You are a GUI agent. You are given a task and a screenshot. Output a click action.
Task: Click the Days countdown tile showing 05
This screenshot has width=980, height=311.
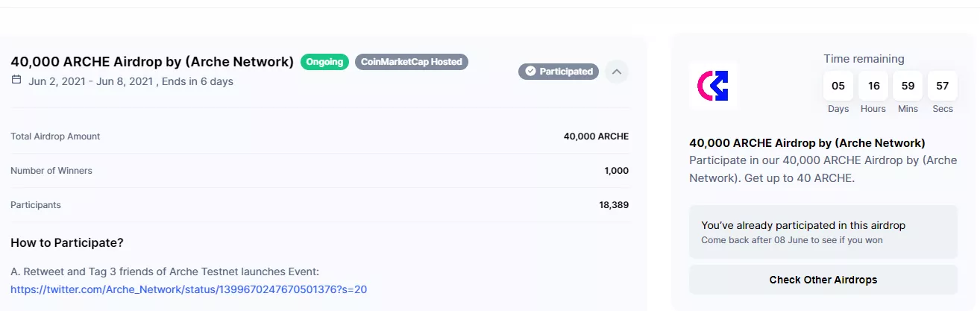(838, 86)
